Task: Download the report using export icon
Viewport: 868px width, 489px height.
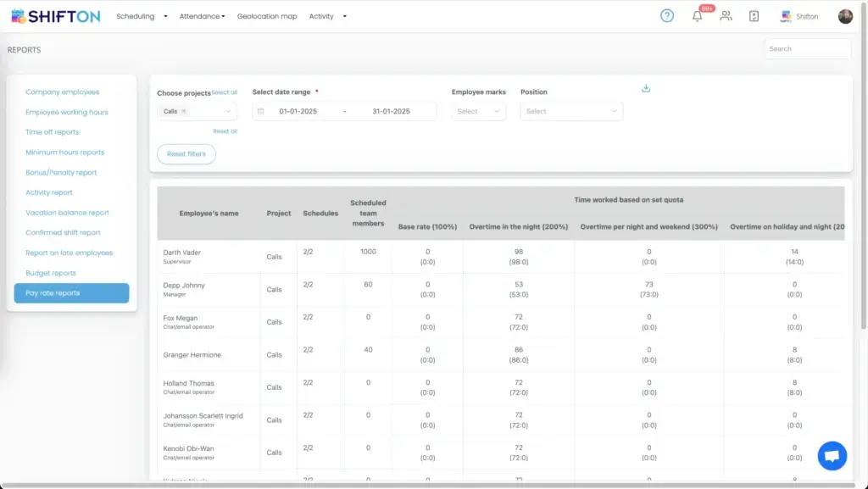Action: coord(646,88)
